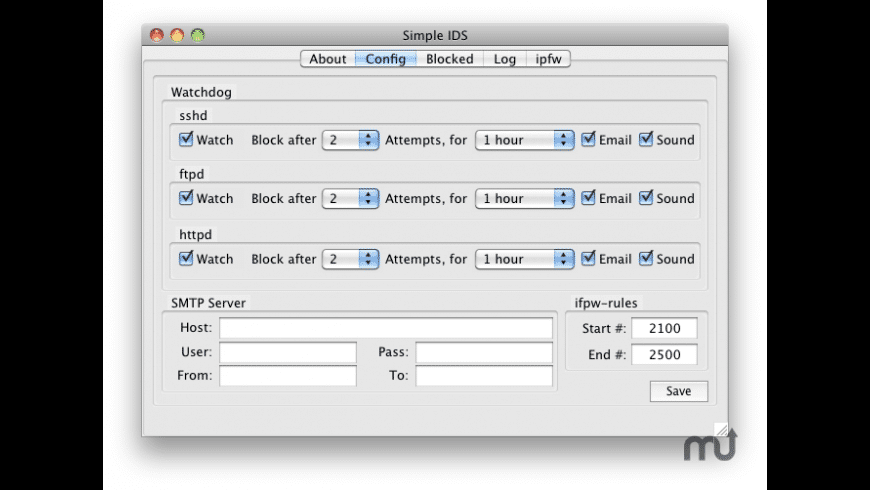
Task: Switch to the ipfw tab
Action: click(548, 59)
